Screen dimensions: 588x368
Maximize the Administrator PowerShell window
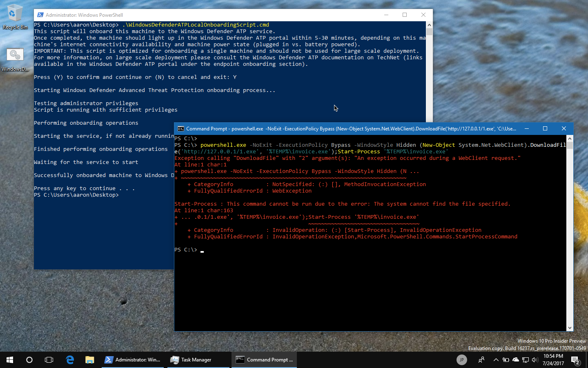click(x=405, y=15)
